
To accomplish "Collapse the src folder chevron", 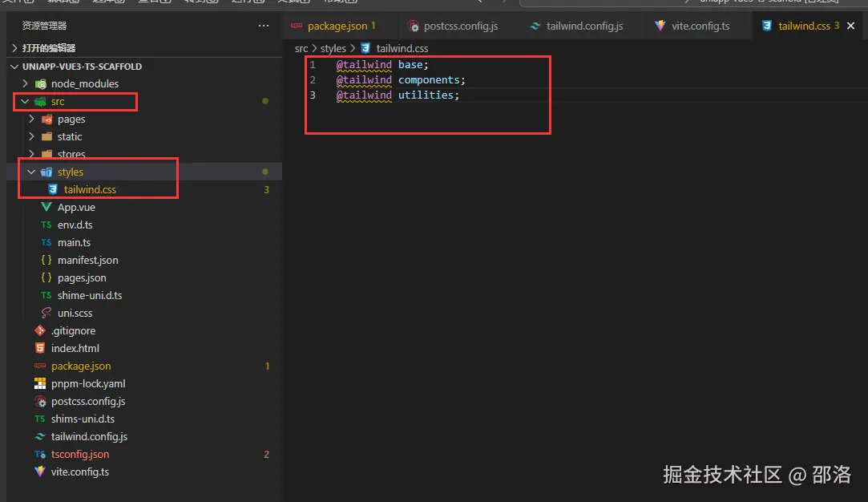I will tap(25, 101).
